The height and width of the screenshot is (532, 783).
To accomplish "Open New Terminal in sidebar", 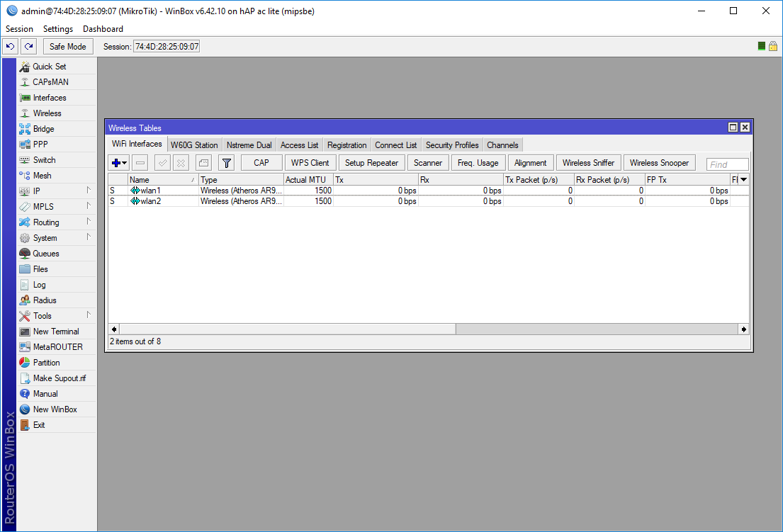I will pyautogui.click(x=57, y=332).
